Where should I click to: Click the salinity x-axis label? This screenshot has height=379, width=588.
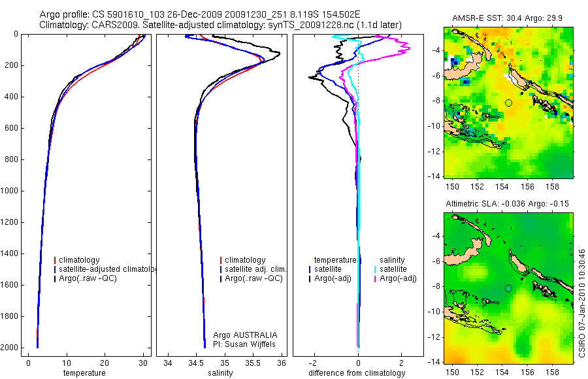pos(221,373)
